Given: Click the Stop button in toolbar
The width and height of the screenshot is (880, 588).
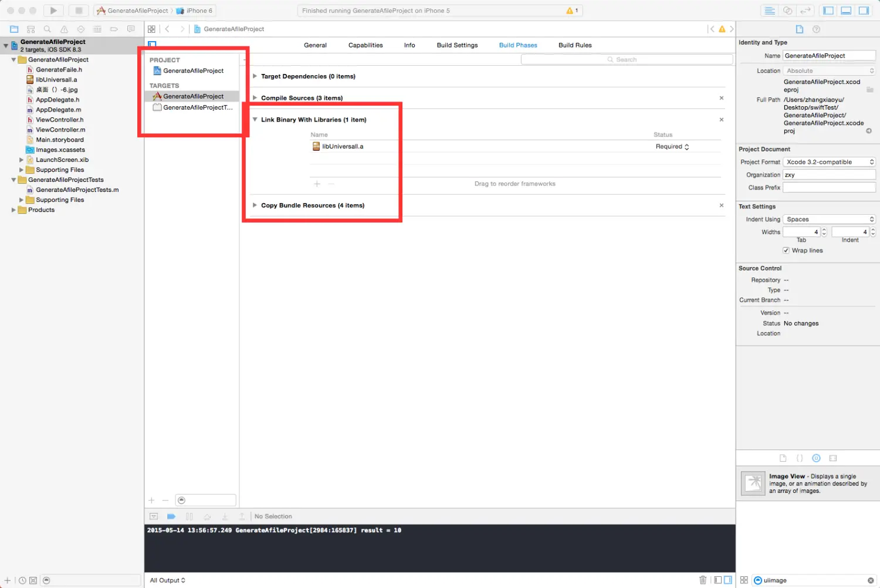Looking at the screenshot, I should tap(79, 11).
